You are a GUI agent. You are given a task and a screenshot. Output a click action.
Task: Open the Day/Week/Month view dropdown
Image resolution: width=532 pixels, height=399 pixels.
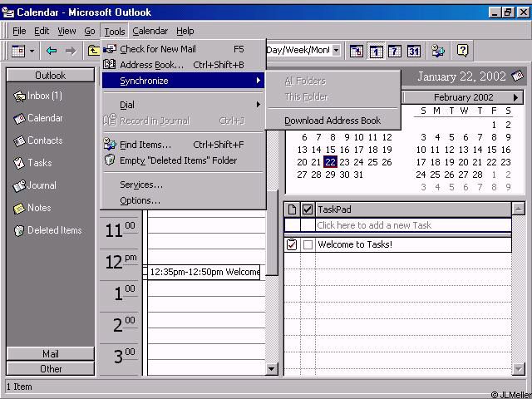[x=336, y=51]
